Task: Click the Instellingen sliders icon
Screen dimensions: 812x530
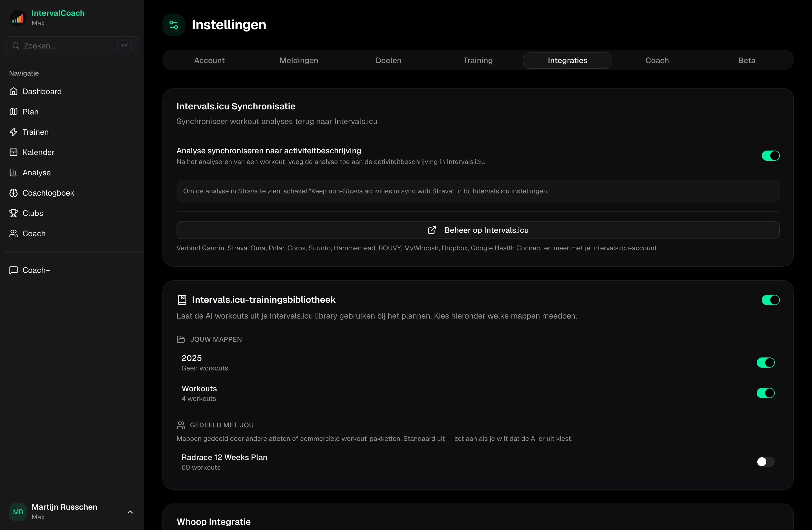Action: click(x=174, y=25)
